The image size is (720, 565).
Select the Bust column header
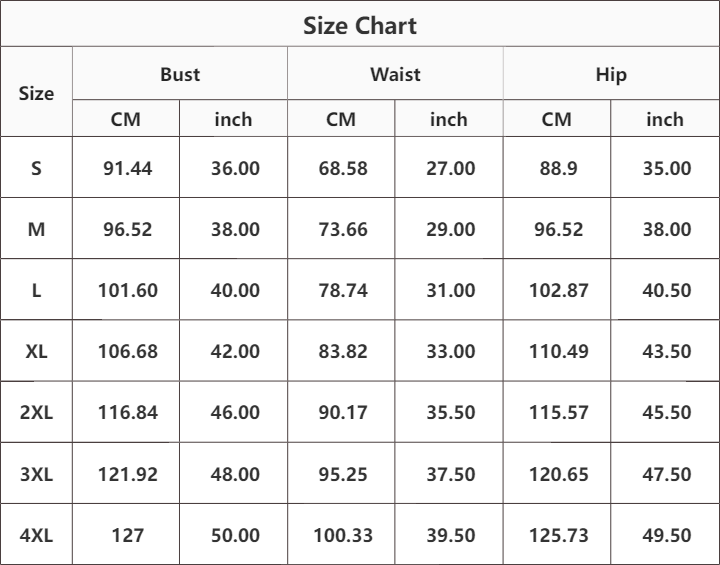click(180, 74)
